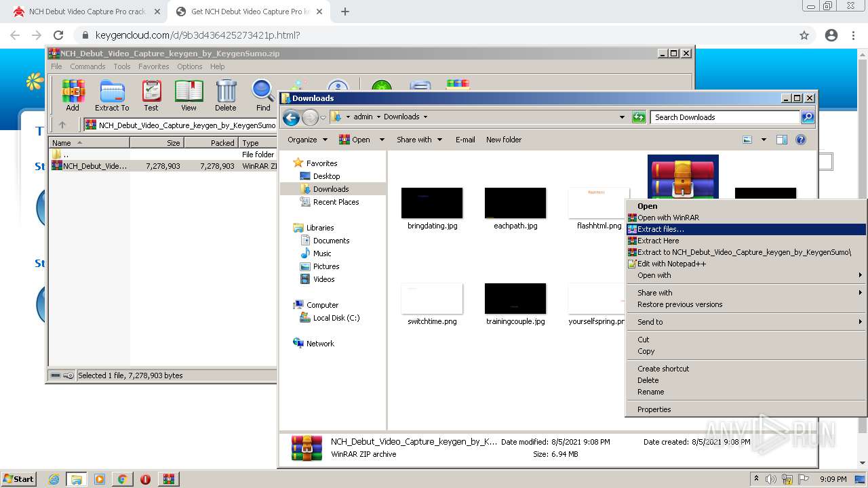Expand the view options dropdown arrow
868x488 pixels.
pyautogui.click(x=764, y=140)
